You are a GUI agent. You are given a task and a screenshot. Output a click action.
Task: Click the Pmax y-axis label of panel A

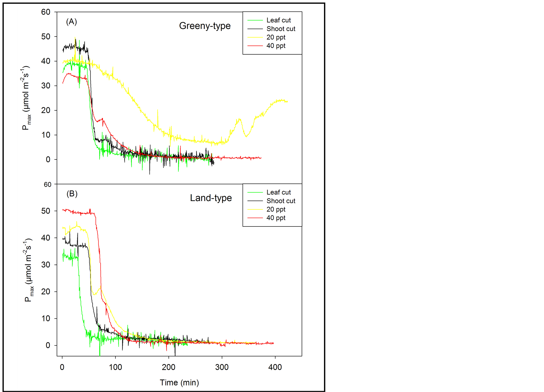click(x=26, y=97)
